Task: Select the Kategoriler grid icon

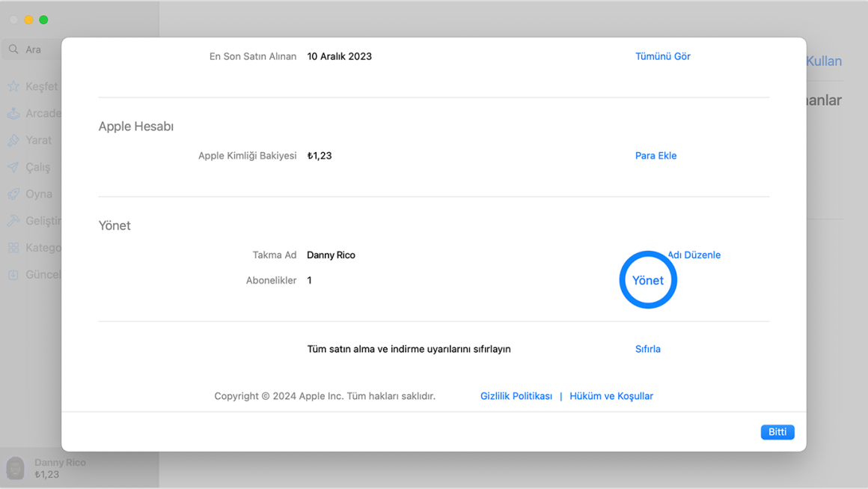Action: click(13, 248)
